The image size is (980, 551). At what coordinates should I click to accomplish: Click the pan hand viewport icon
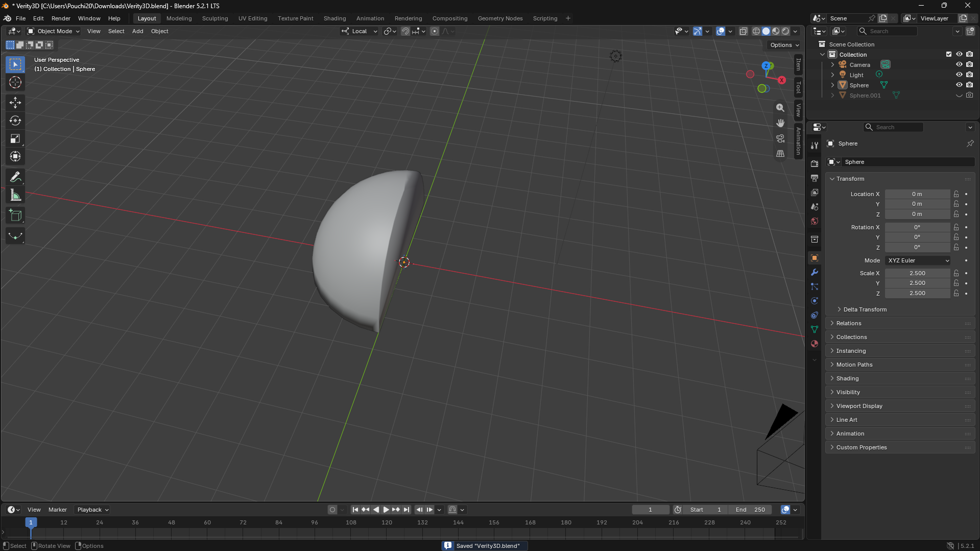click(x=780, y=123)
